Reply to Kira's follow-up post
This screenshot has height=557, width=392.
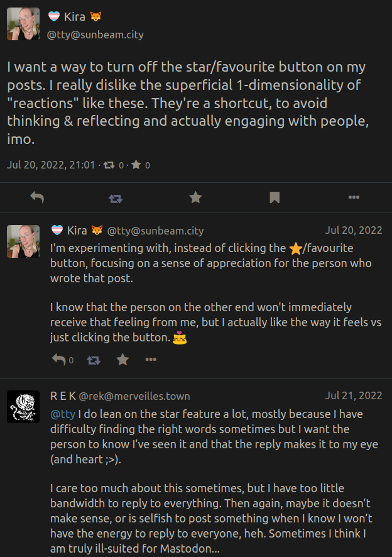pos(60,360)
